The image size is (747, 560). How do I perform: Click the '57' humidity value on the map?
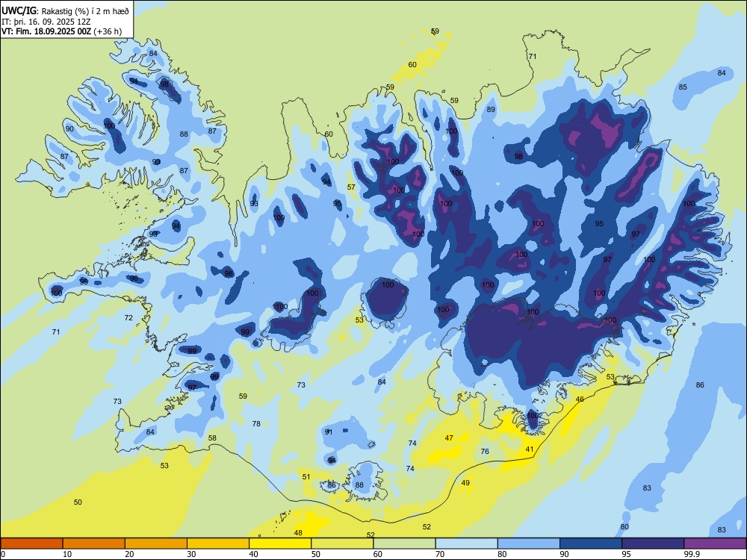(351, 187)
